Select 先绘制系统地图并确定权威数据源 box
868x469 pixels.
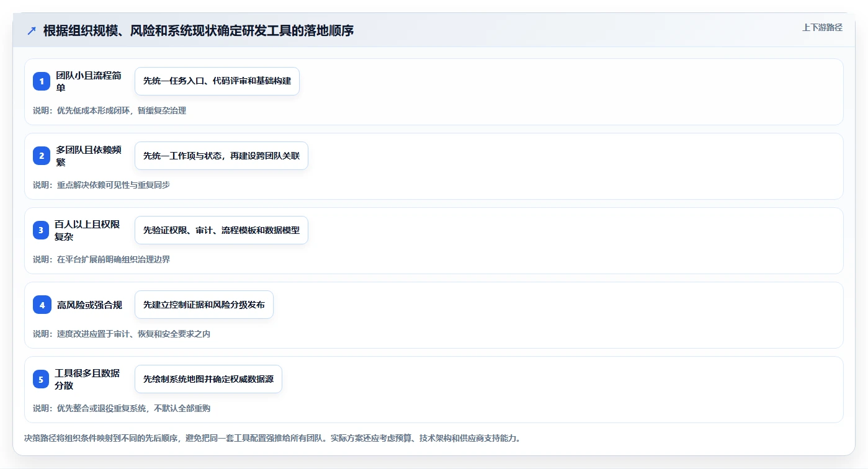(208, 379)
